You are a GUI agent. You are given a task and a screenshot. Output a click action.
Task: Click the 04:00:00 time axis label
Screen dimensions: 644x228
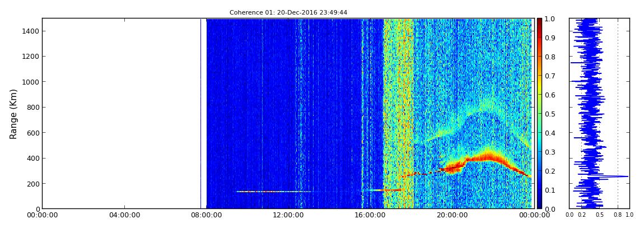click(124, 215)
